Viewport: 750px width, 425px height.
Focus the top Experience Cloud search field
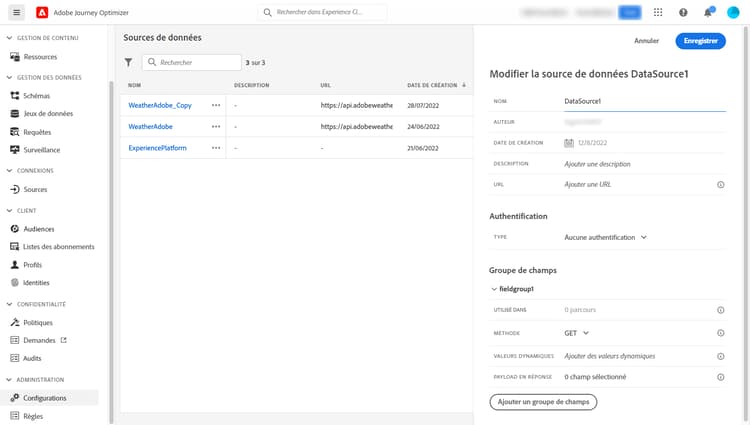coord(323,12)
